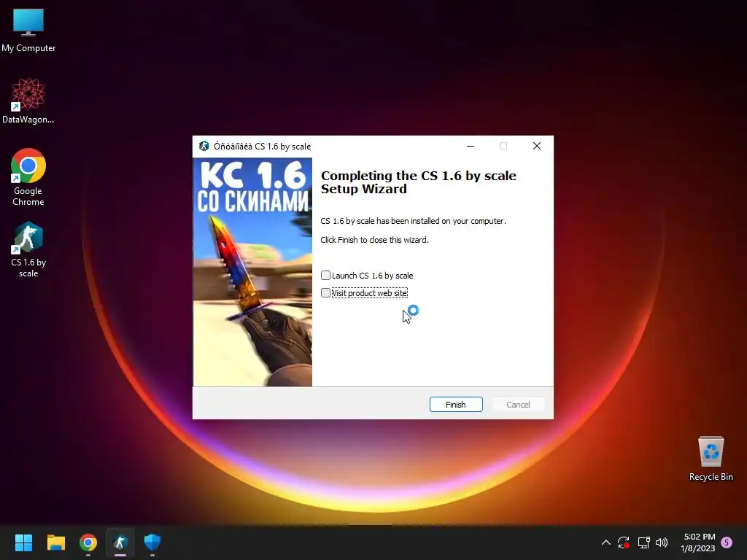Viewport: 747px width, 560px height.
Task: Click the heading Completing the CS 1.6 by scale
Action: pos(419,182)
